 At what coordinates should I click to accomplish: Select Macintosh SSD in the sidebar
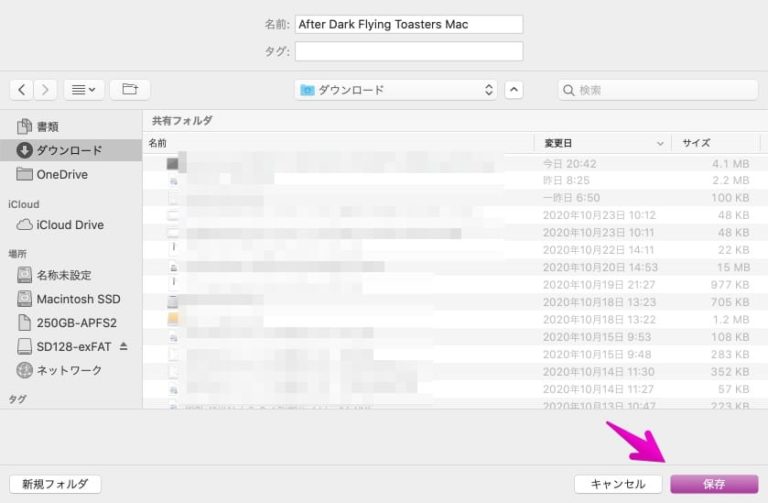(x=71, y=299)
